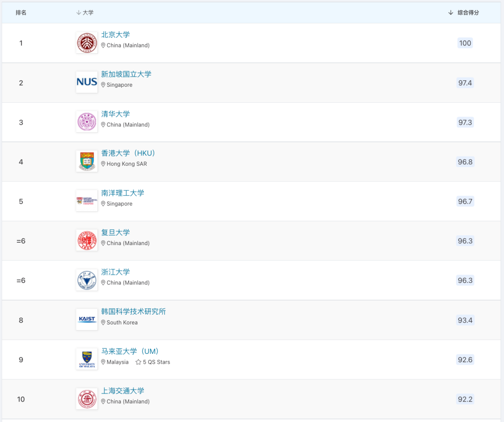Click the KAIST logo
Screen dimensions: 504x422
coord(87,320)
